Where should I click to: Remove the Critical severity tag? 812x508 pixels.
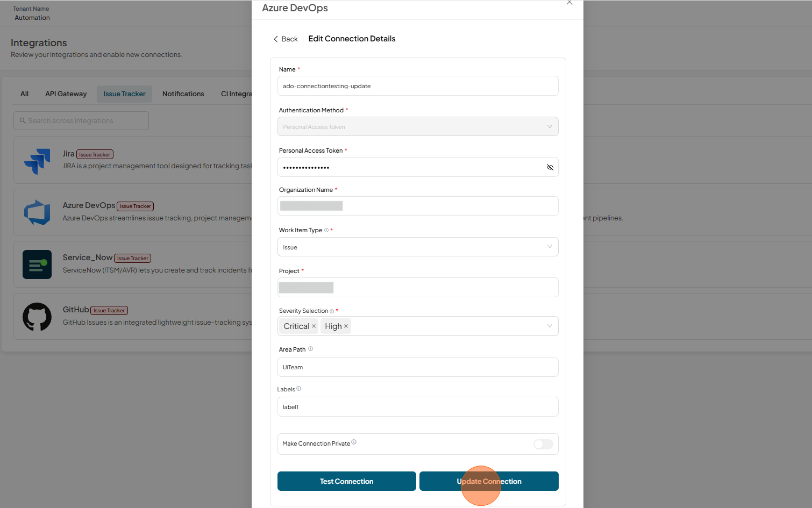click(314, 326)
